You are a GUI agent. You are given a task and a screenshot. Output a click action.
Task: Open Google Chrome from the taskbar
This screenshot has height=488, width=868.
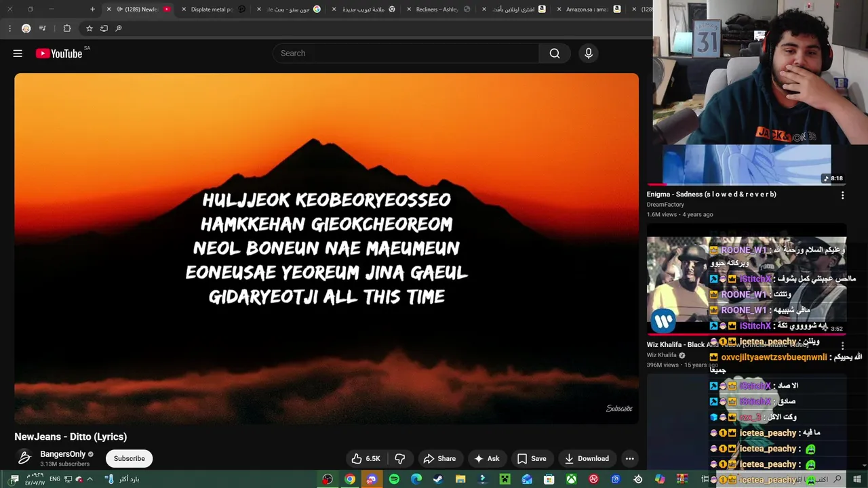click(x=350, y=479)
